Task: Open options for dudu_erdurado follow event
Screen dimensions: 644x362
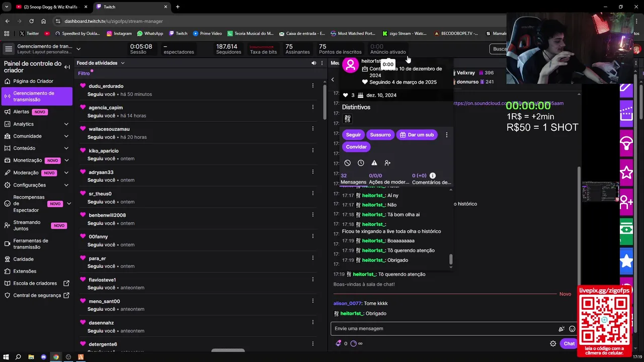Action: [312, 86]
